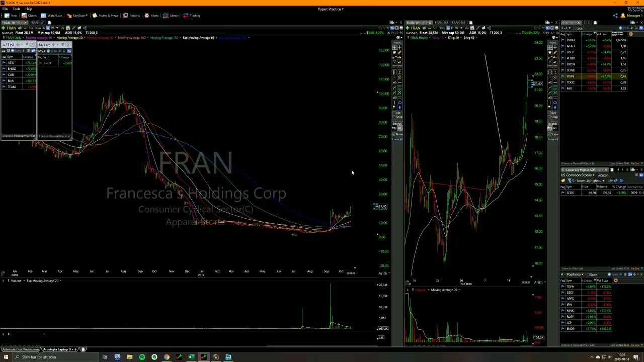Toggle the Show checkbox in the left drawing toolbar

pyautogui.click(x=394, y=134)
